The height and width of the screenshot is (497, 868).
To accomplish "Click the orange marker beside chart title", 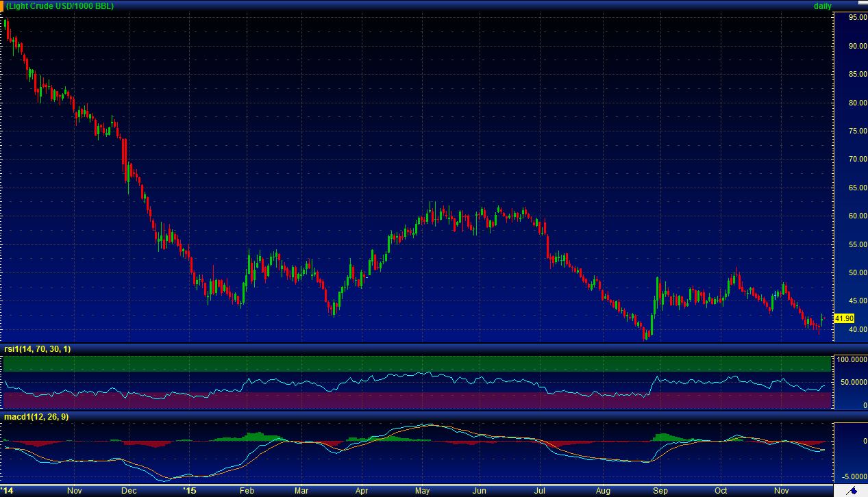I will pos(3,5).
